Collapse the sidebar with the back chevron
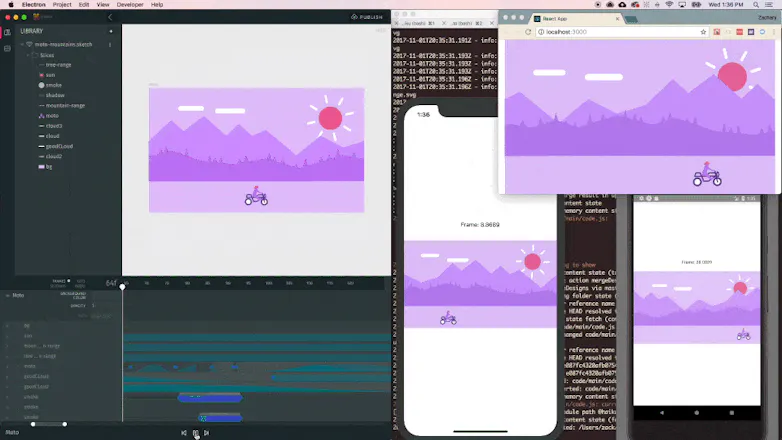Image resolution: width=782 pixels, height=440 pixels. tap(110, 17)
